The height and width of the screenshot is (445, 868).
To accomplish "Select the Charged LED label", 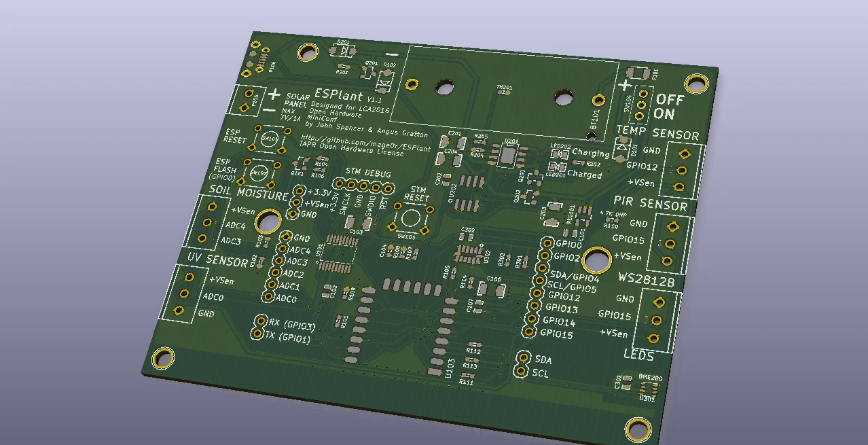I will [584, 175].
